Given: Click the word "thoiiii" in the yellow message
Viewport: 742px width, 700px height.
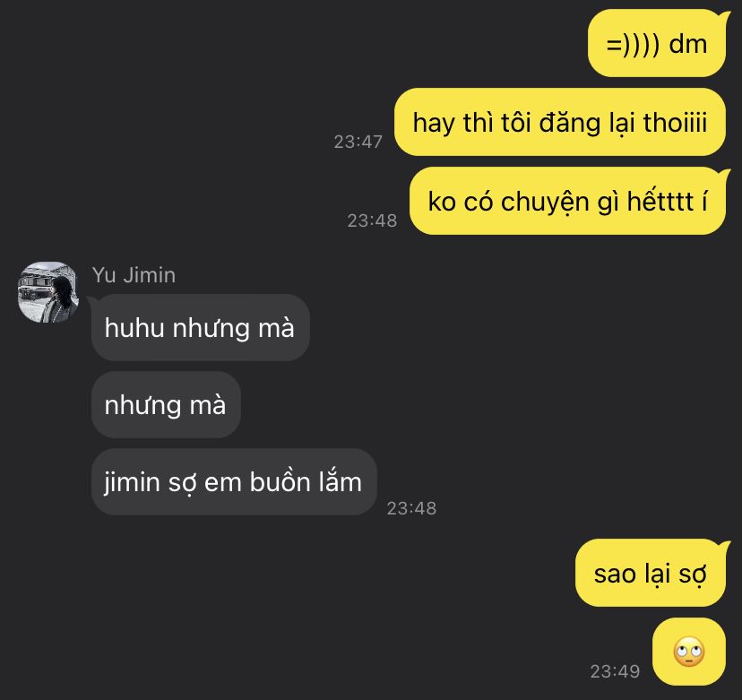Looking at the screenshot, I should pos(675,122).
